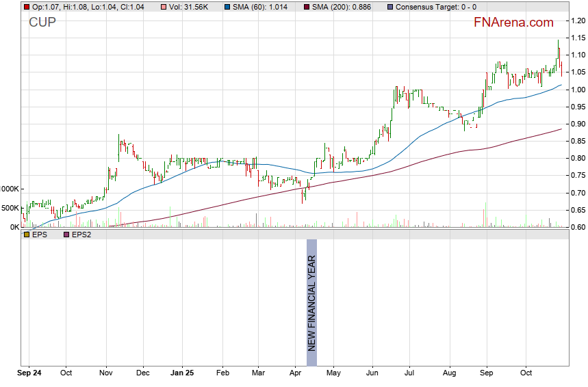Click the 1.20 price axis label
This screenshot has height=387, width=588.
coord(577,21)
